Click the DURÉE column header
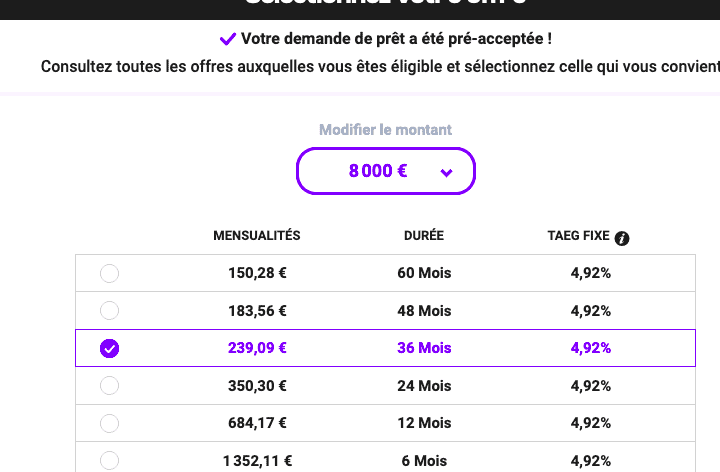720x472 pixels. coord(421,236)
